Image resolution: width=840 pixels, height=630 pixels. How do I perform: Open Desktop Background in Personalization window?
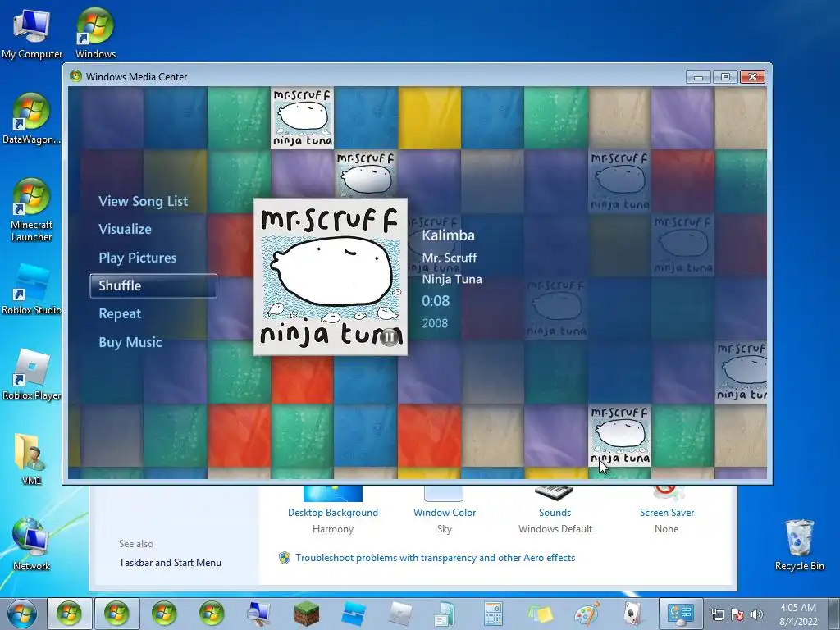click(333, 513)
